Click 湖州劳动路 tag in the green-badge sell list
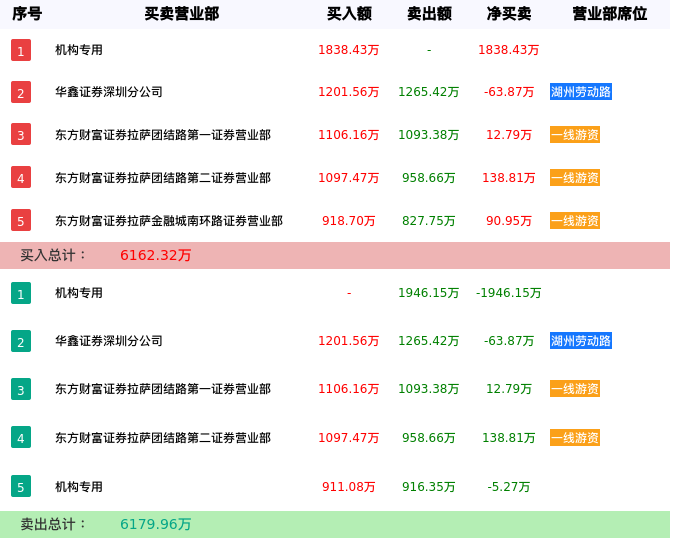The width and height of the screenshot is (676, 540). (581, 341)
